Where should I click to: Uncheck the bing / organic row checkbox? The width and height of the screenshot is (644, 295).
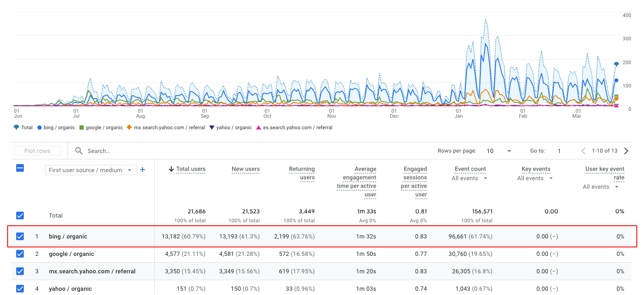pyautogui.click(x=20, y=236)
